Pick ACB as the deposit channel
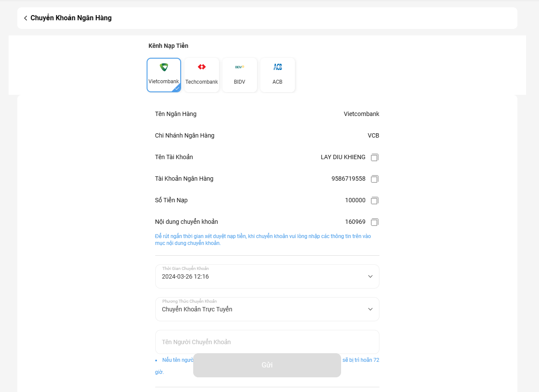This screenshot has height=392, width=539. pos(278,75)
